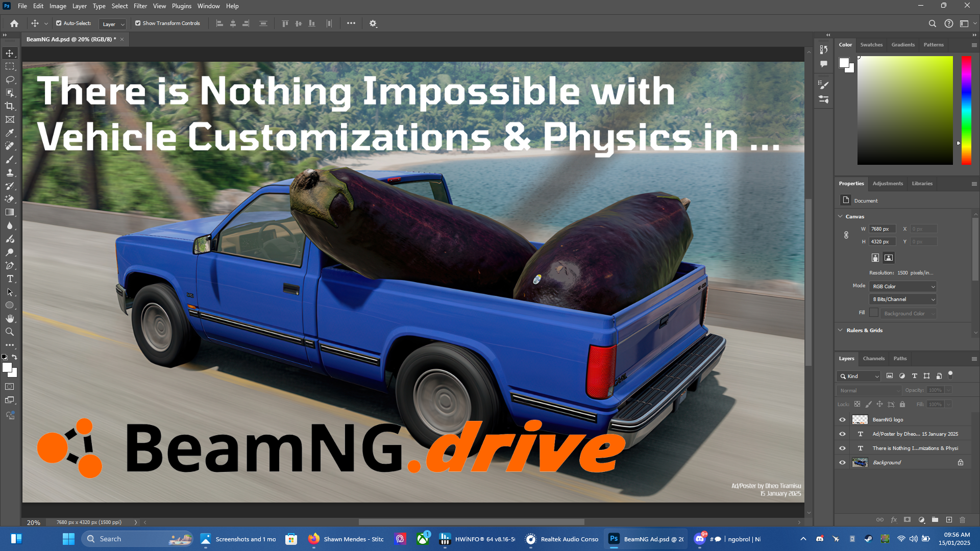Select the Move tool
Image resolution: width=980 pixels, height=551 pixels.
point(10,53)
